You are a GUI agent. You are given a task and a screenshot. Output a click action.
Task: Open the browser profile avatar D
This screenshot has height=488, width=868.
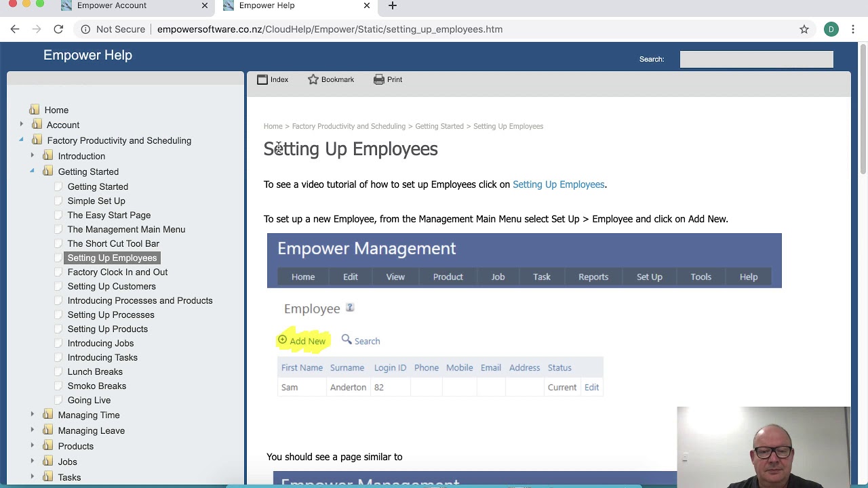coord(831,29)
